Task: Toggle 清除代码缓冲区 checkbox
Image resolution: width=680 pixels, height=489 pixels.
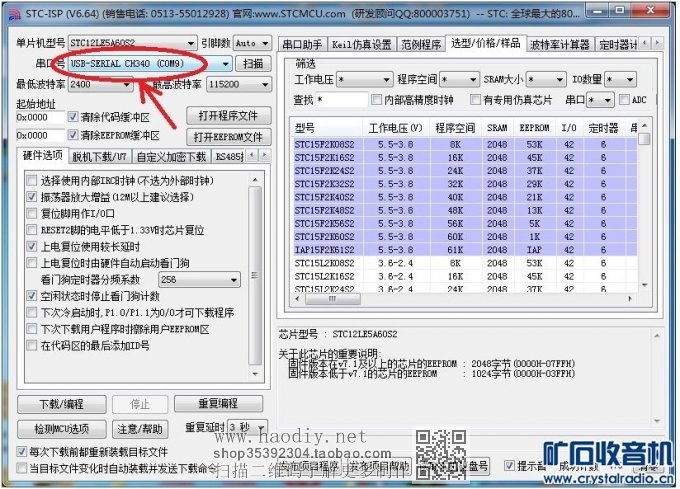Action: point(73,117)
